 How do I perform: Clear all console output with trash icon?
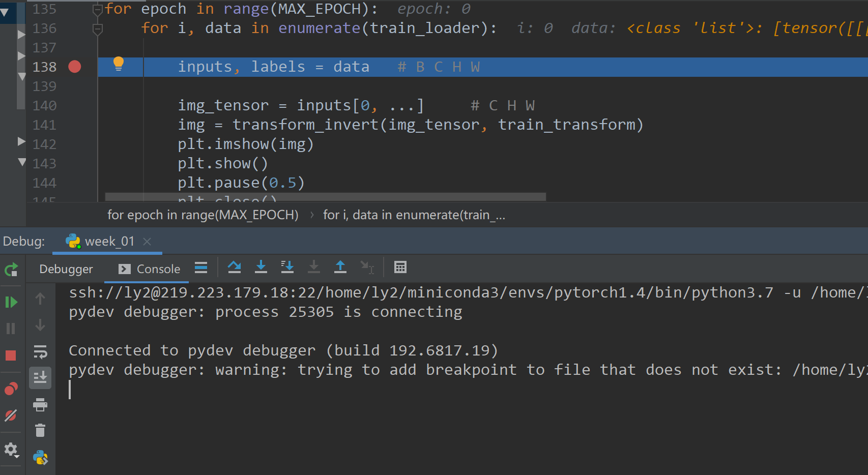tap(40, 431)
